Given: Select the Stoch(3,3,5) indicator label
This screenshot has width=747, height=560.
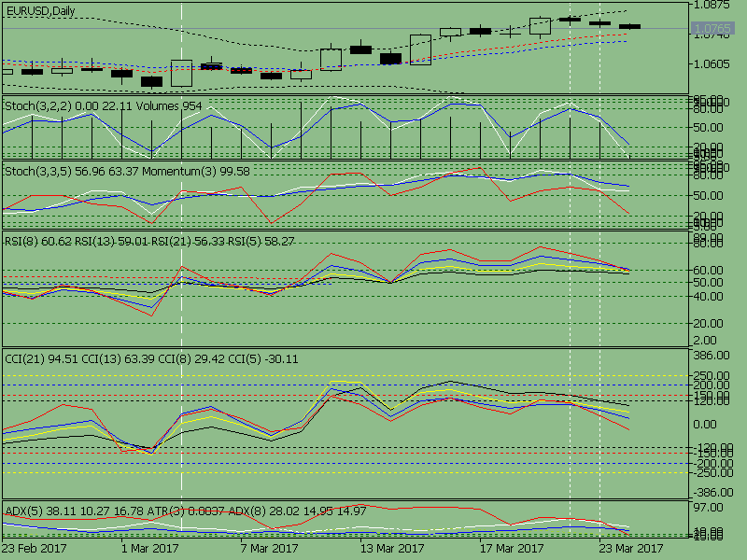Looking at the screenshot, I should click(x=38, y=172).
